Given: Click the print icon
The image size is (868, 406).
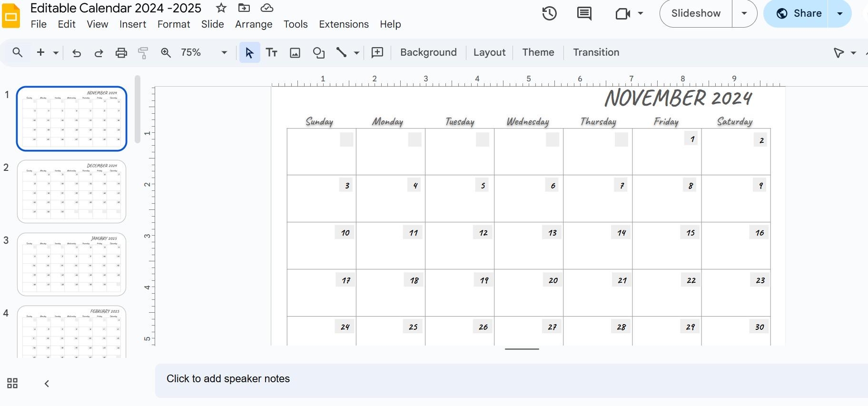Looking at the screenshot, I should click(121, 53).
